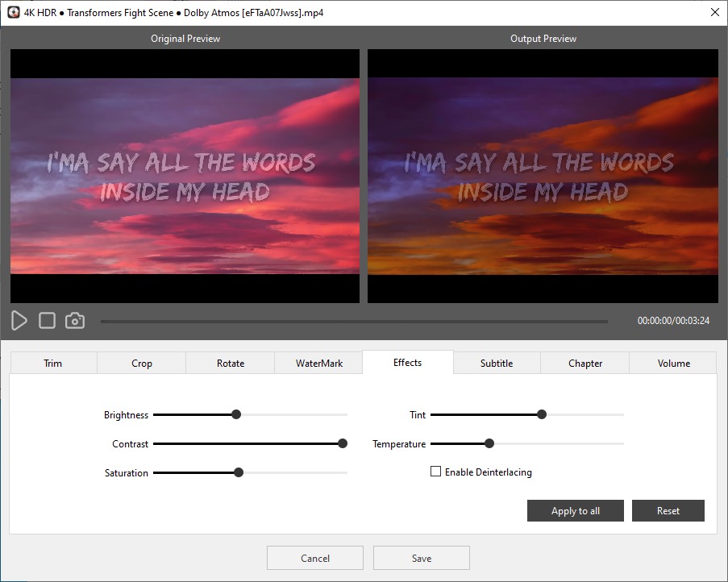728x582 pixels.
Task: Switch to the Trim tab
Action: point(53,363)
